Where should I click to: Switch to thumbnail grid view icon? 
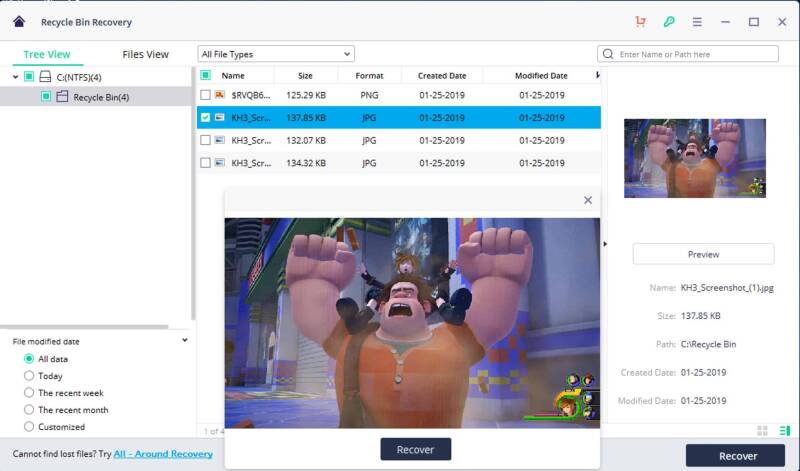(x=762, y=431)
